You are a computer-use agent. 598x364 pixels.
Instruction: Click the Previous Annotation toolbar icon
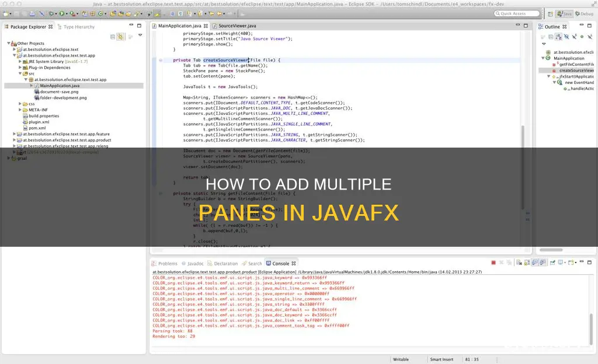point(200,13)
